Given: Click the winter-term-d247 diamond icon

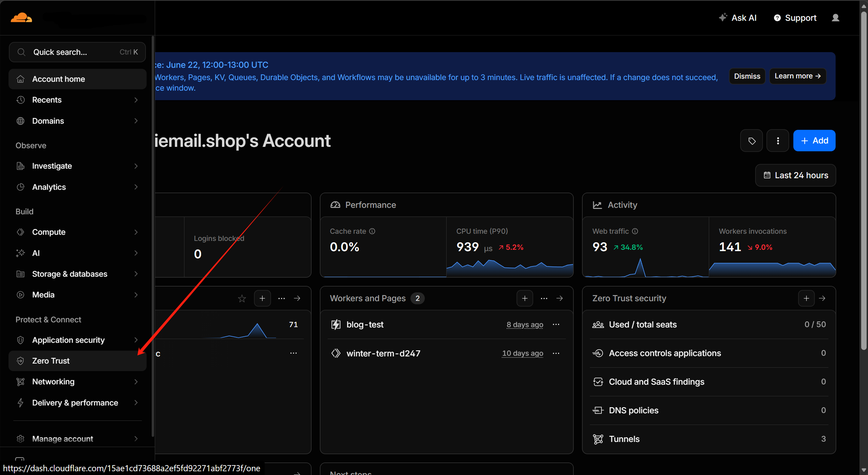Looking at the screenshot, I should tap(336, 353).
